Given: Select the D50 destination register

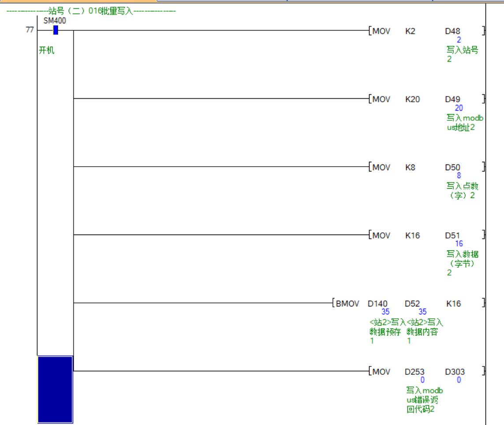Looking at the screenshot, I should [x=452, y=168].
